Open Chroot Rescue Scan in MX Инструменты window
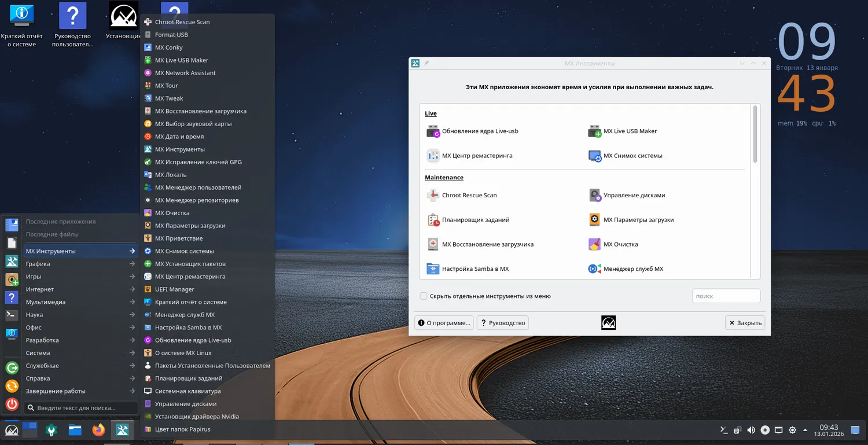This screenshot has height=445, width=868. click(461, 196)
